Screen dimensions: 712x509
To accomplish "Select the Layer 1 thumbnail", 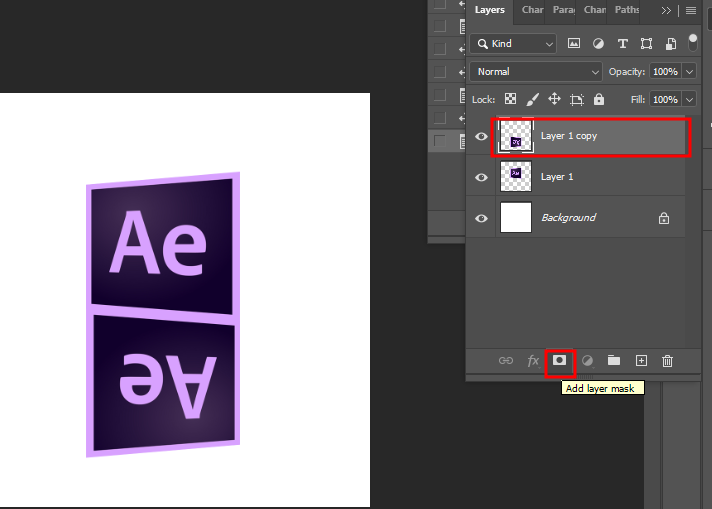I will click(x=516, y=177).
